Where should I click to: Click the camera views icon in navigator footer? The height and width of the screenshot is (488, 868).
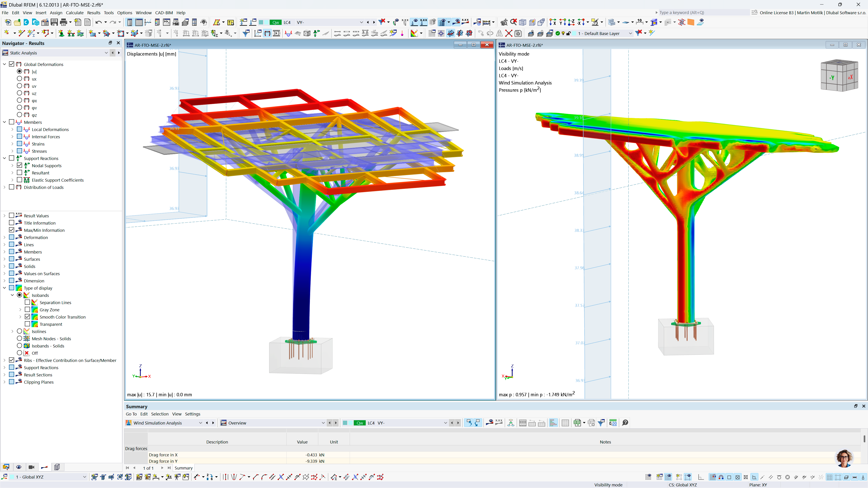31,467
